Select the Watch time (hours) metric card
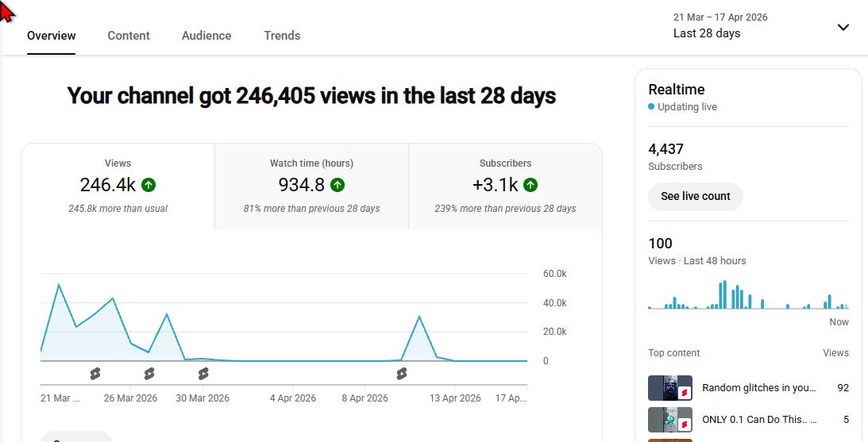This screenshot has height=442, width=868. [x=311, y=186]
